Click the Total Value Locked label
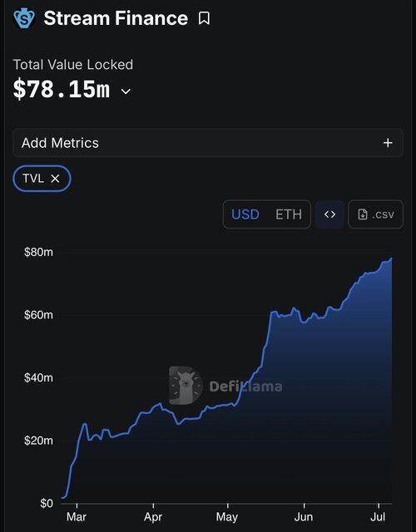The width and height of the screenshot is (416, 532). [73, 65]
